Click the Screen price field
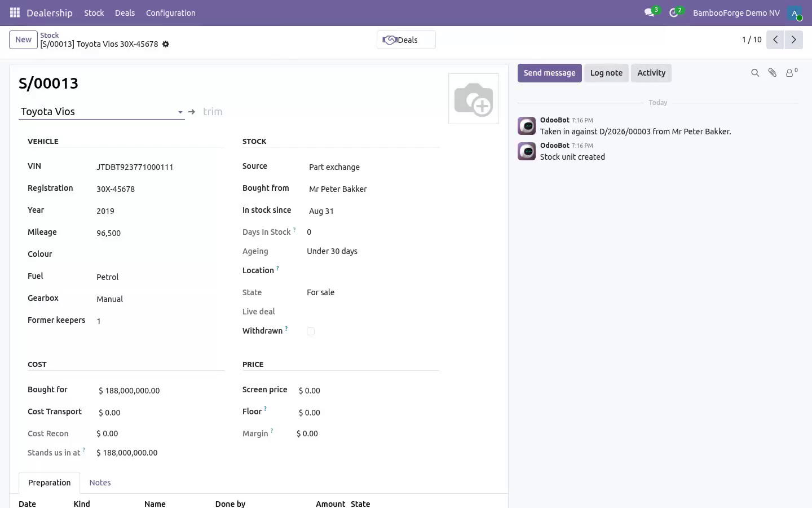Viewport: 812px width, 508px height. point(369,391)
